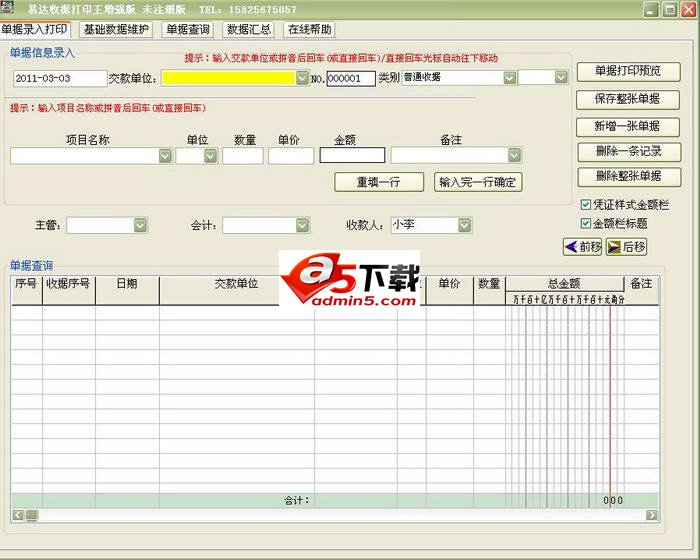Switch to the 基础数据维护 tab
The width and height of the screenshot is (700, 560).
point(116,29)
